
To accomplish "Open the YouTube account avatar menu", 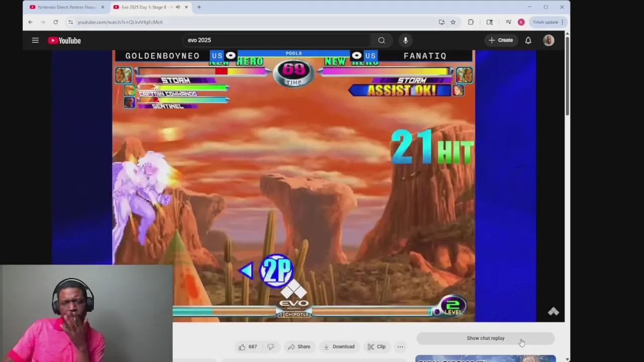I will (548, 40).
